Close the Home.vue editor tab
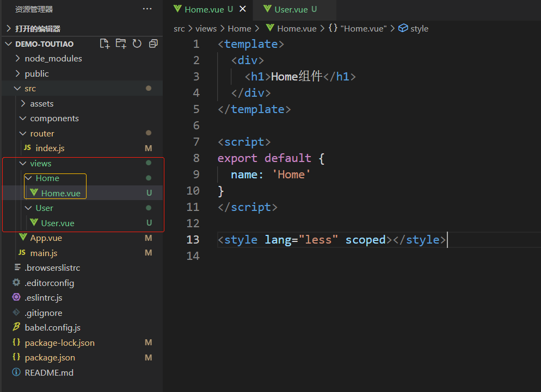Image resolution: width=541 pixels, height=392 pixels. [x=243, y=9]
